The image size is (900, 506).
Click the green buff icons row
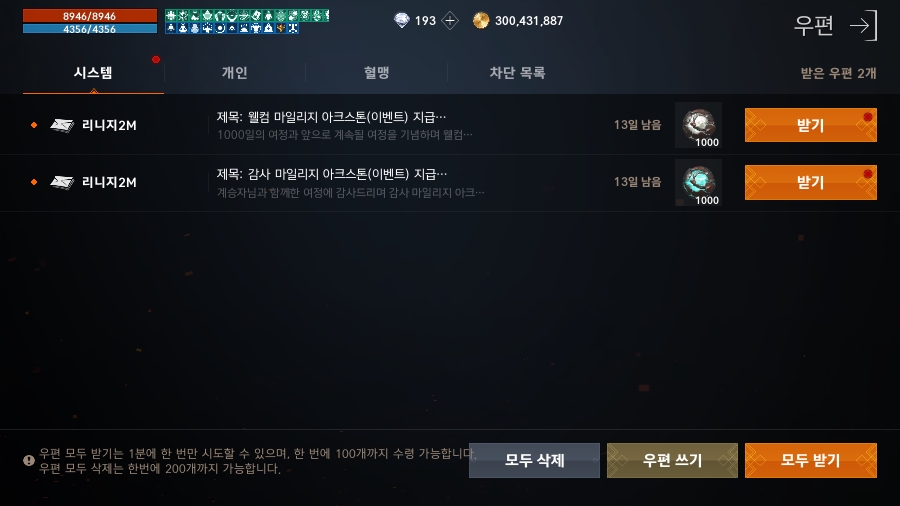(247, 15)
